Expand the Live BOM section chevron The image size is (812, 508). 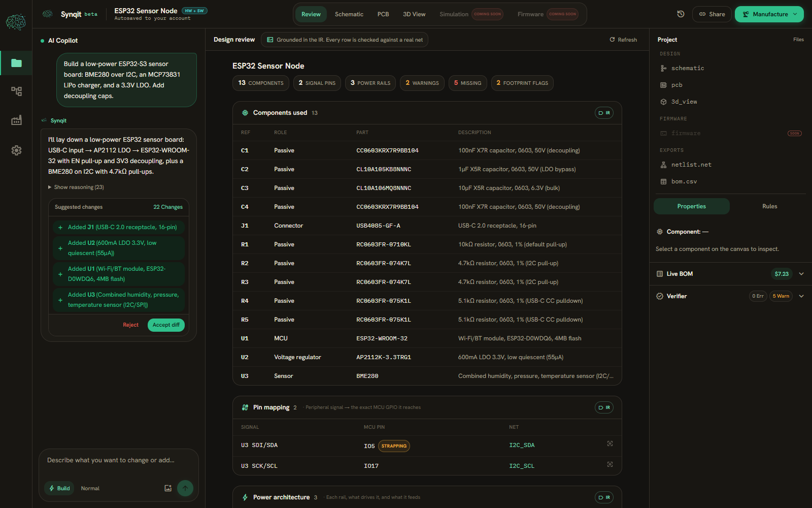tap(801, 274)
